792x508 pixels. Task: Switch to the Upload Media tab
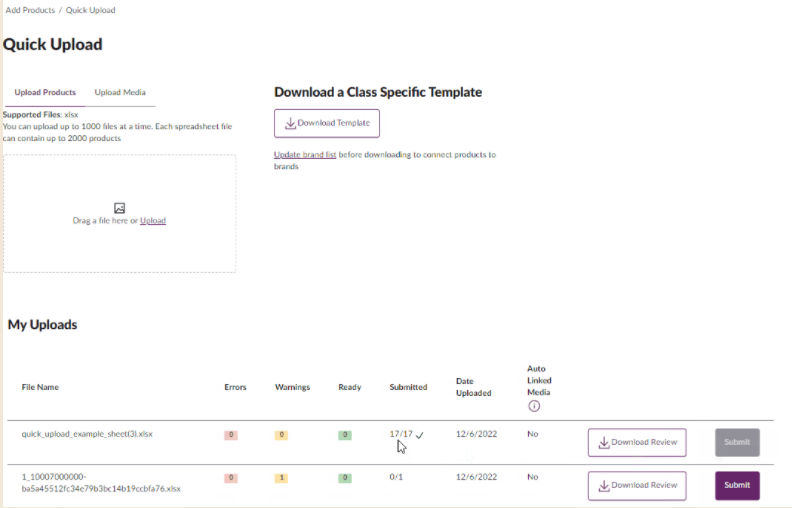tap(120, 92)
